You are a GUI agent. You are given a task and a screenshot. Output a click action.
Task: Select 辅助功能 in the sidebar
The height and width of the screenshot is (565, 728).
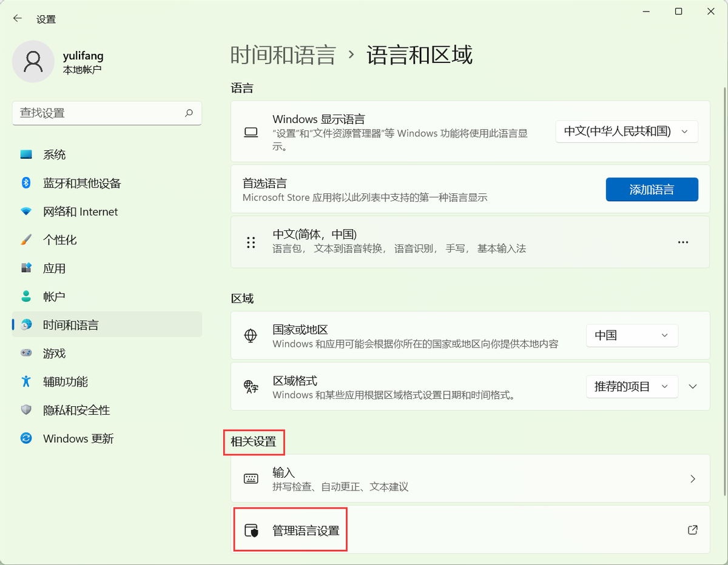pos(107,381)
